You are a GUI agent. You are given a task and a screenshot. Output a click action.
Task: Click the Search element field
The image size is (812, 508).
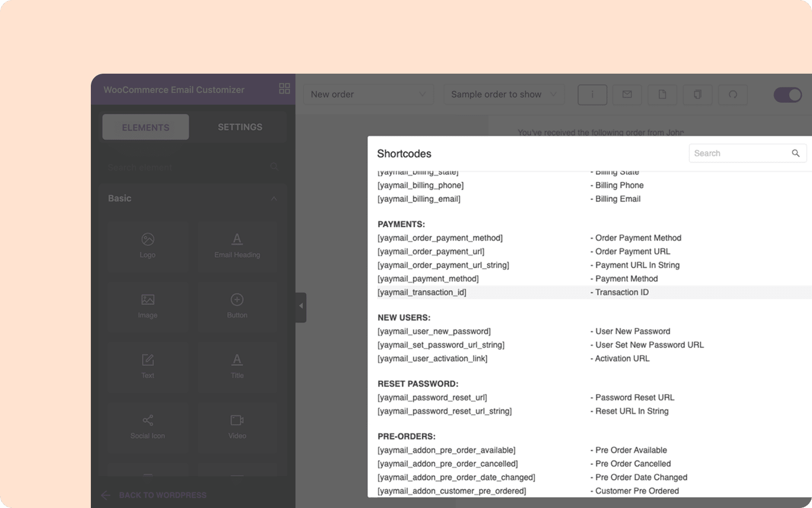[193, 167]
